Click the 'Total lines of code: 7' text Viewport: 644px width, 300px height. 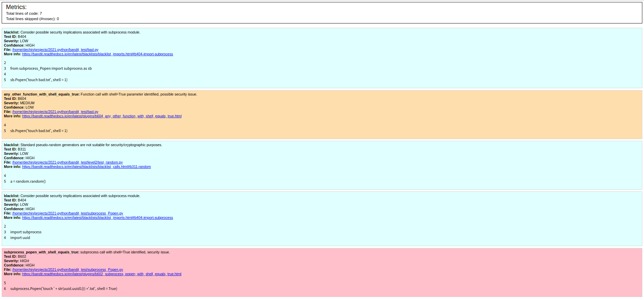click(24, 13)
